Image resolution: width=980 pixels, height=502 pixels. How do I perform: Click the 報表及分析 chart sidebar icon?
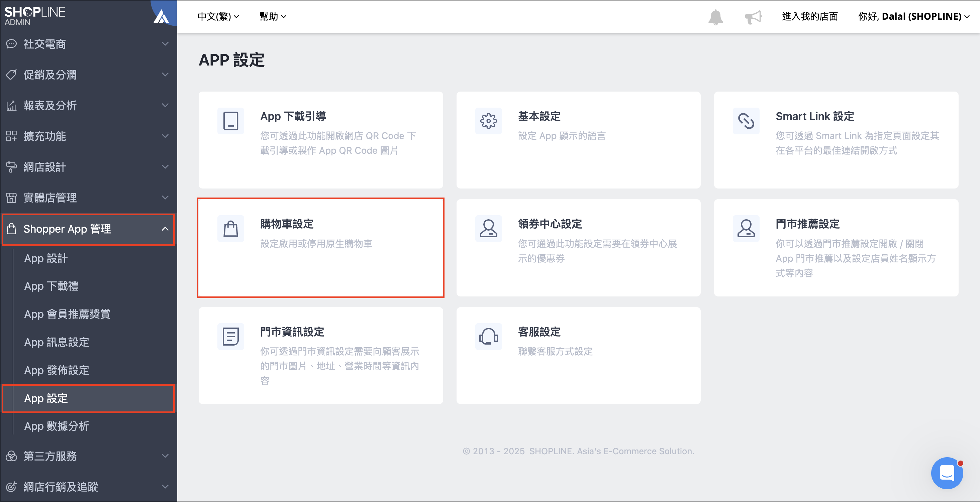(11, 105)
